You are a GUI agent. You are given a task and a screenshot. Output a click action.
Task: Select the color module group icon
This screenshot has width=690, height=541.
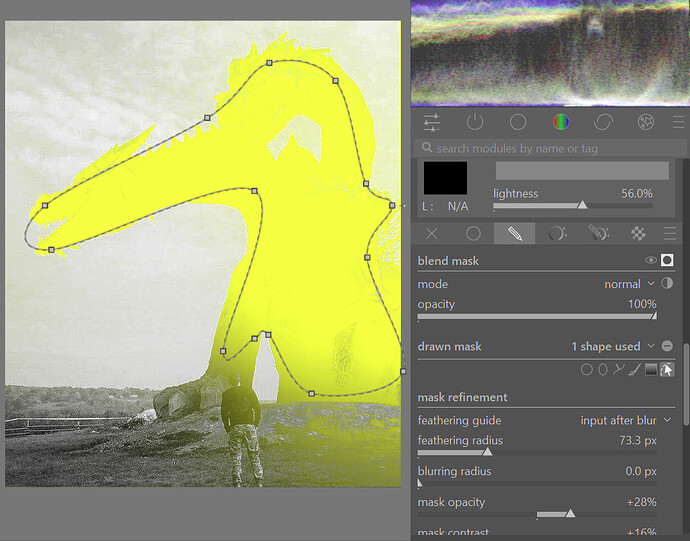561,122
